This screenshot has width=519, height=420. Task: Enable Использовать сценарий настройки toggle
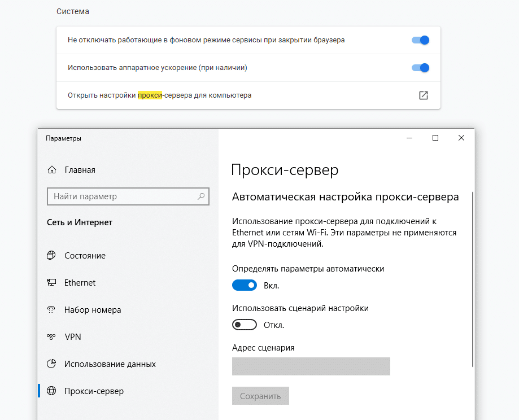coord(245,325)
